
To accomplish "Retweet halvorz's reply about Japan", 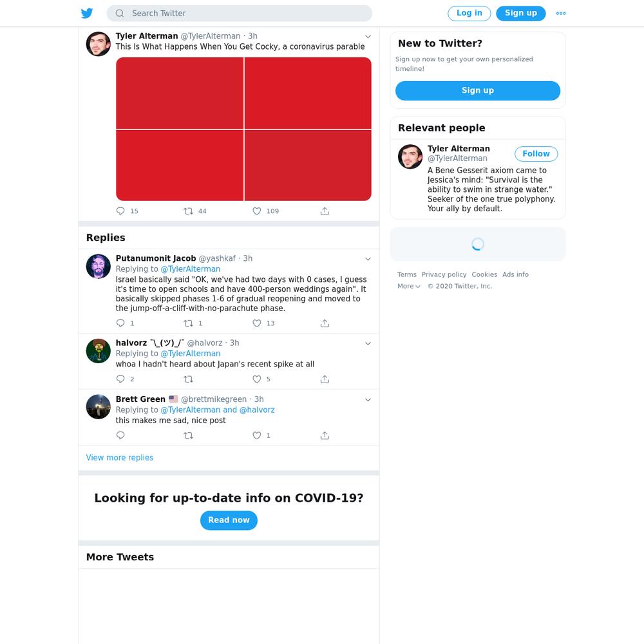I will tap(188, 379).
